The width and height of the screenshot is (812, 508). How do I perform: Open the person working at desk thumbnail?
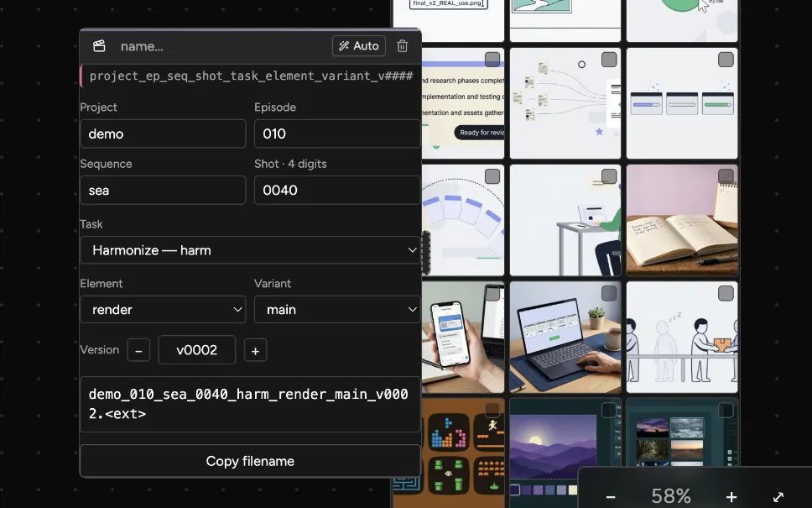point(565,220)
